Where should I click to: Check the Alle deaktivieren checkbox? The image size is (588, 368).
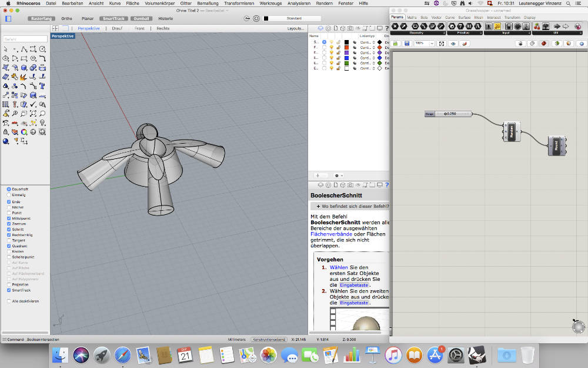pos(9,301)
